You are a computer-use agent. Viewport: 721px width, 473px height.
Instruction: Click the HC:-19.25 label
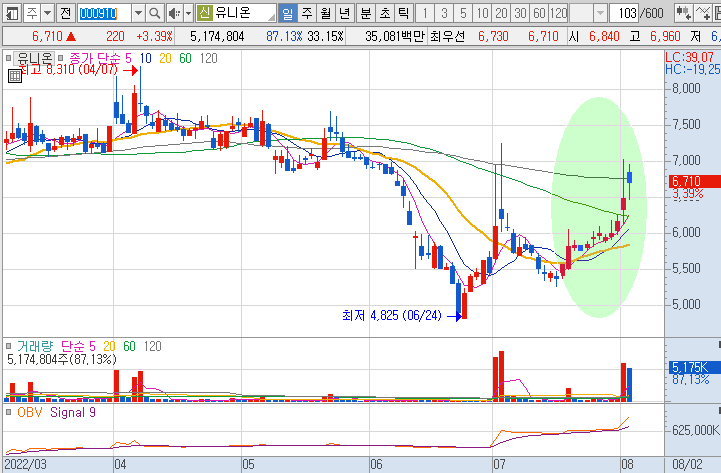[x=692, y=69]
